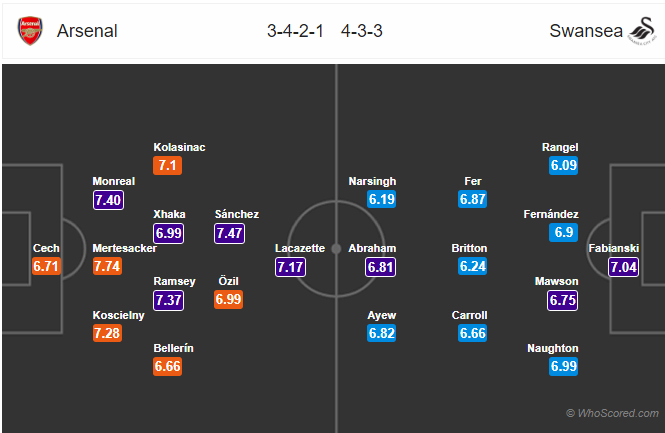The height and width of the screenshot is (433, 665).
Task: Click Abraham's 6.81 rating badge
Action: 382,266
